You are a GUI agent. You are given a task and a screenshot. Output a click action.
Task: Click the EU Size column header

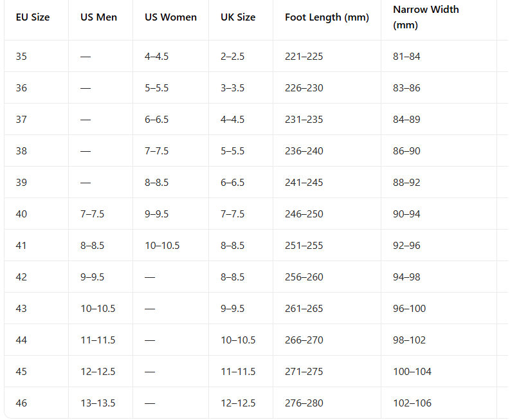pyautogui.click(x=33, y=17)
